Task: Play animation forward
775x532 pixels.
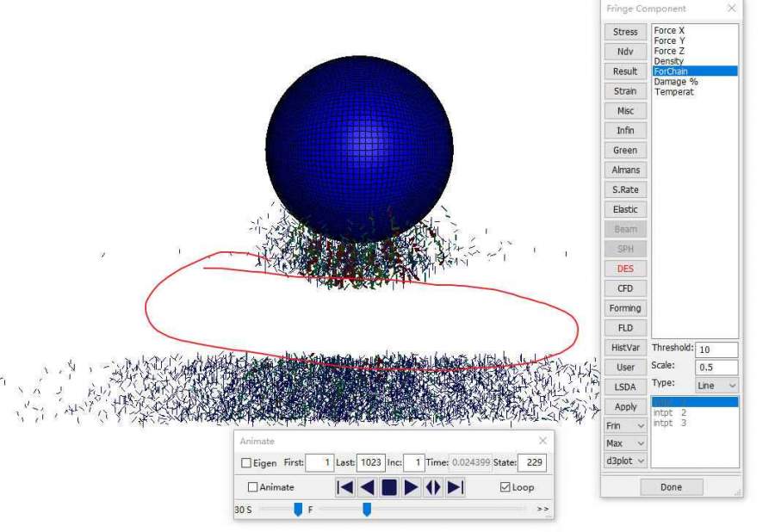Action: pos(412,487)
